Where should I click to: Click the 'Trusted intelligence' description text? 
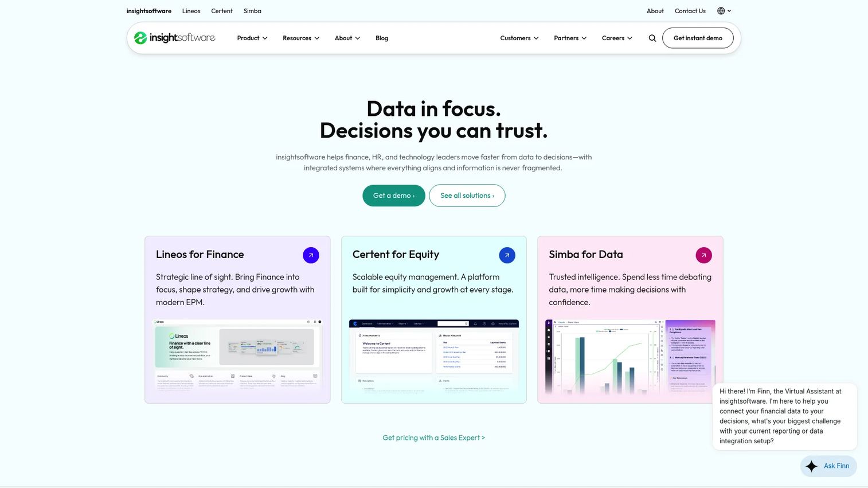[630, 290]
